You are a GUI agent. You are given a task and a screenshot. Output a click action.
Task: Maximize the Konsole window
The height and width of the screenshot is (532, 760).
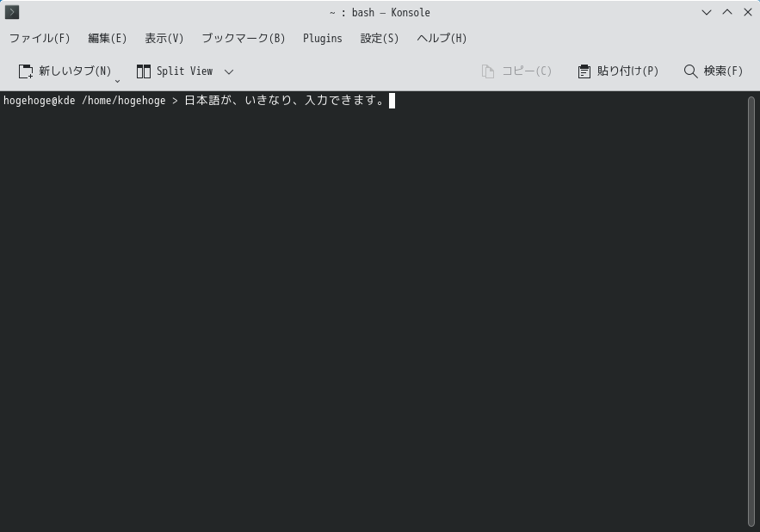tap(727, 12)
